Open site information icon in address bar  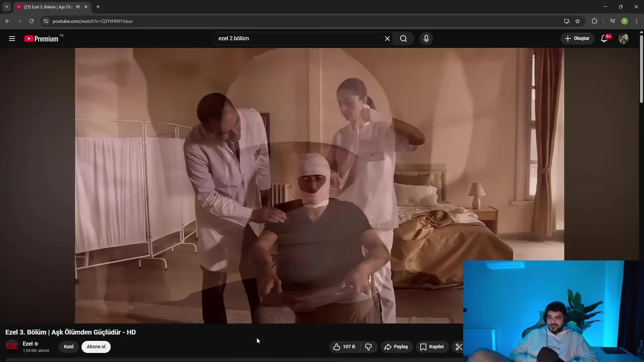(46, 21)
